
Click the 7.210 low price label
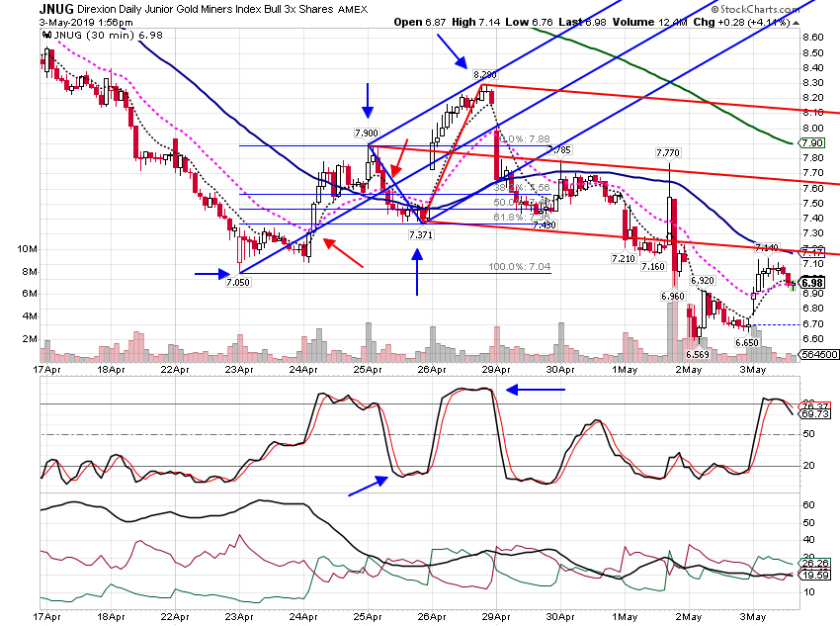coord(623,259)
